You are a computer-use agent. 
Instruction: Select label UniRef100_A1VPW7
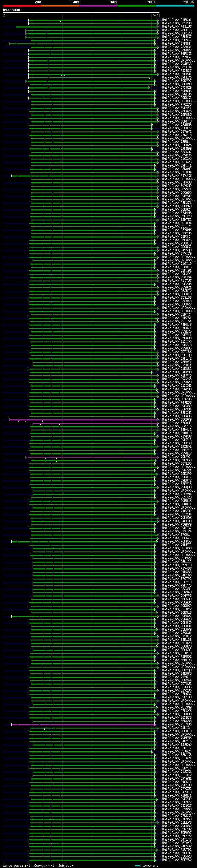tap(176, 436)
